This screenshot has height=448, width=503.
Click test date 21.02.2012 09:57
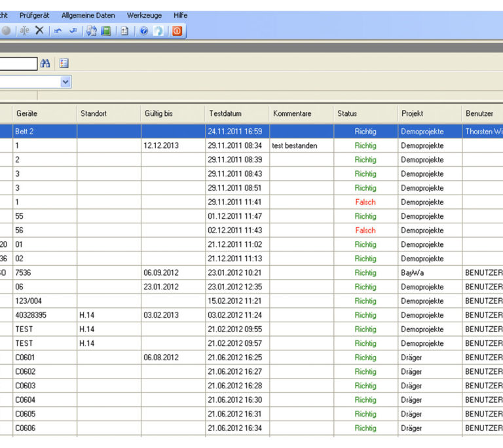(x=237, y=343)
